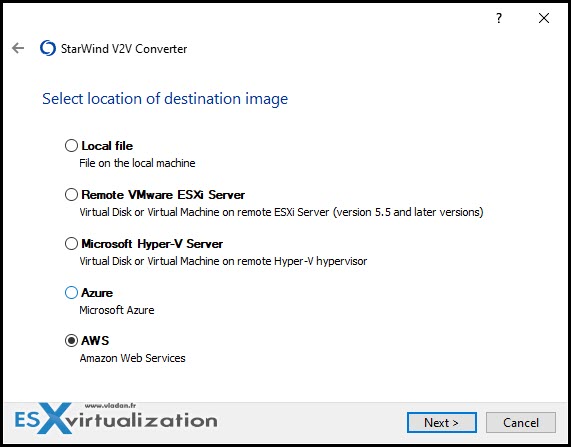The height and width of the screenshot is (447, 571).
Task: Click the 'Remote VMware ESXi Server' label text
Action: click(x=163, y=195)
